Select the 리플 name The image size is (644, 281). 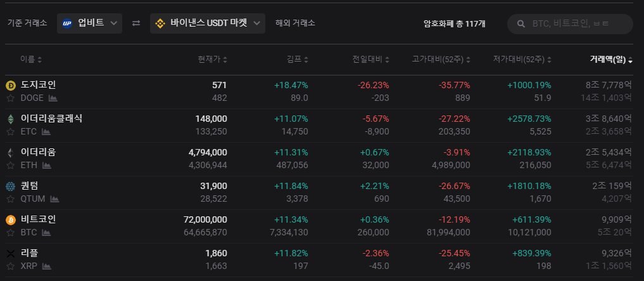tap(29, 253)
